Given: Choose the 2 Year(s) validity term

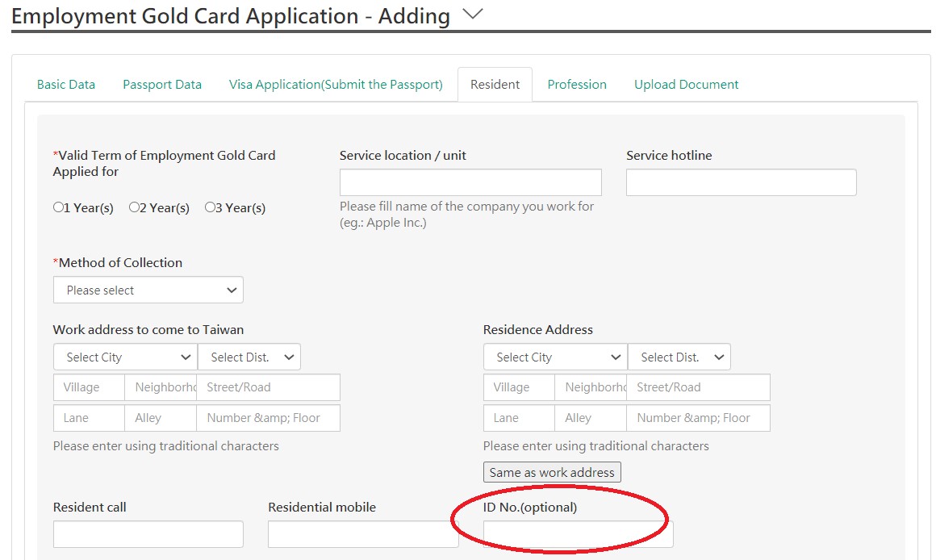Looking at the screenshot, I should click(134, 207).
